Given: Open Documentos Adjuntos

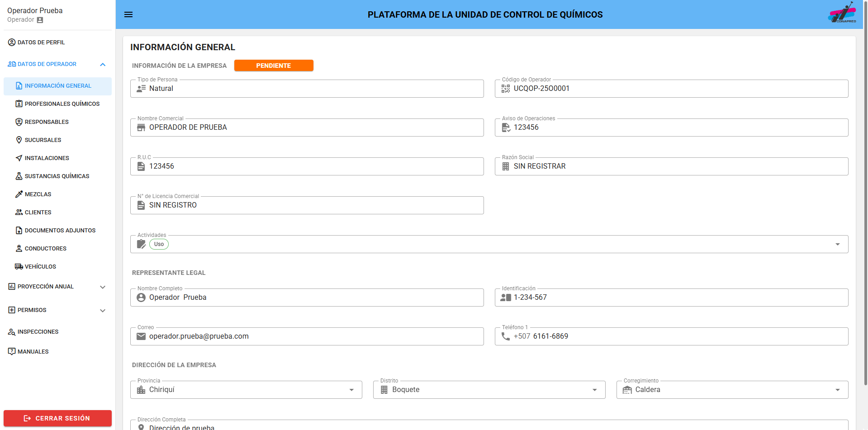Looking at the screenshot, I should [x=60, y=230].
